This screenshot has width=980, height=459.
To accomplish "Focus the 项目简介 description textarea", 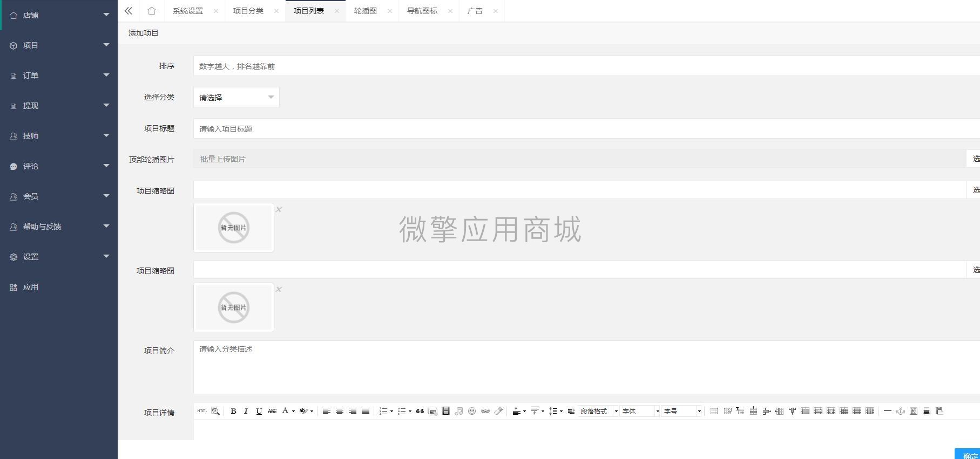I will [586, 367].
